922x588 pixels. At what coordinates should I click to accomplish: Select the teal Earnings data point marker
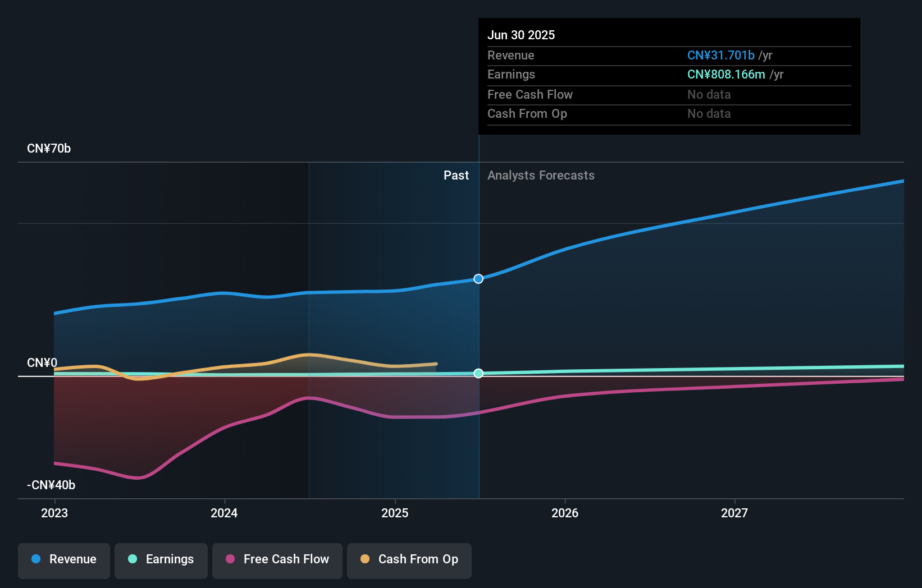(478, 373)
